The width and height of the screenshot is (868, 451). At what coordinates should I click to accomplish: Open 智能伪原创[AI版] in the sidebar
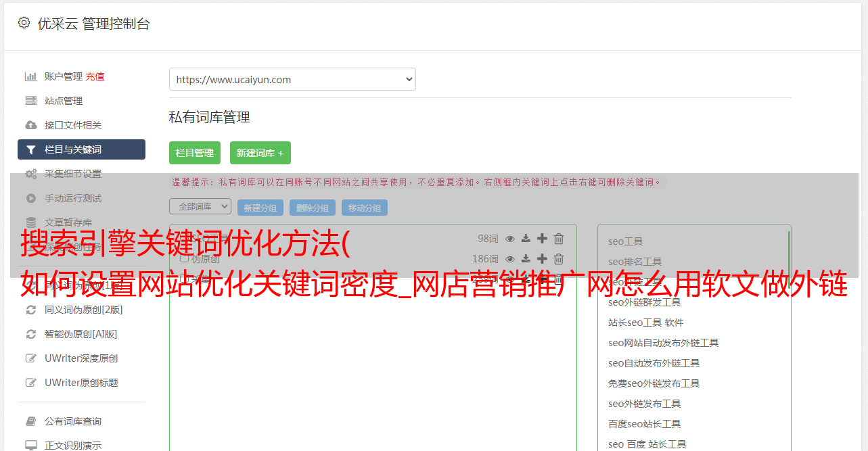(x=81, y=334)
